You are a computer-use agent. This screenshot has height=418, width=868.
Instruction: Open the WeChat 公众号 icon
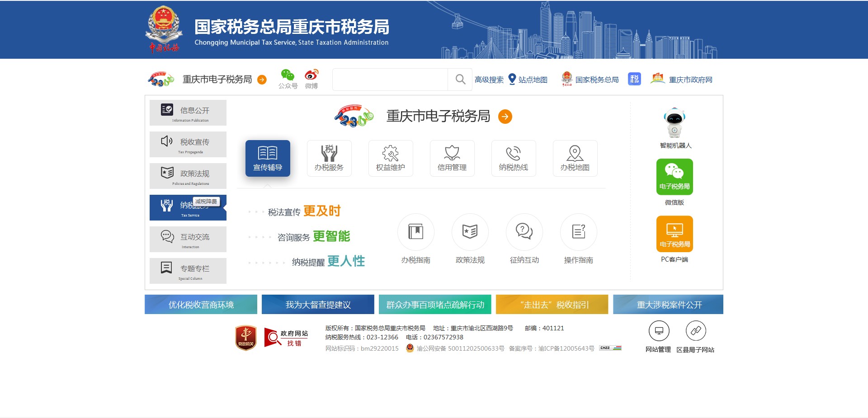[x=288, y=75]
